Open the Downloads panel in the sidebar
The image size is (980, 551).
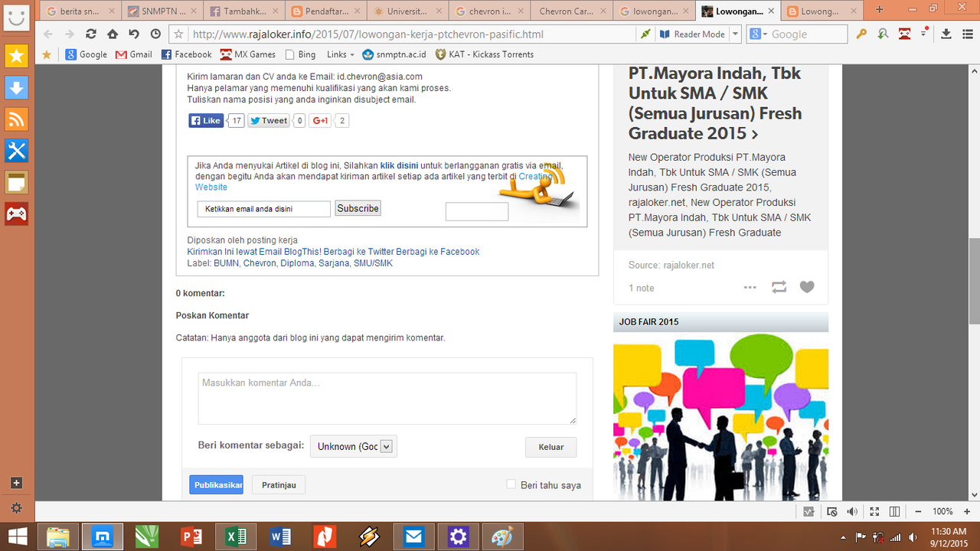point(17,88)
